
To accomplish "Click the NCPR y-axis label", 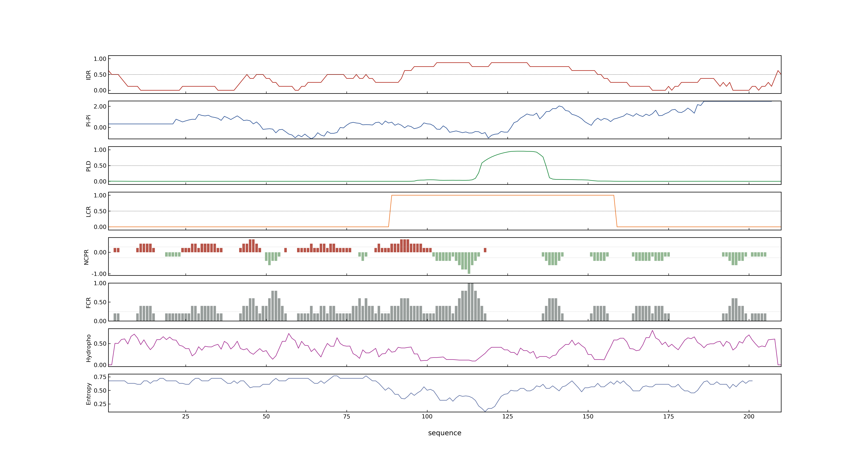I will pyautogui.click(x=86, y=257).
